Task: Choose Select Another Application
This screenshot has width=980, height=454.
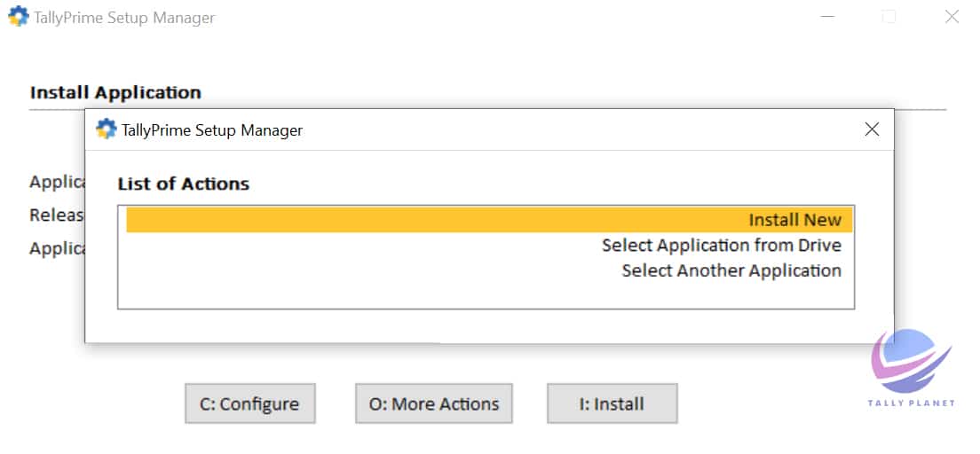Action: coord(731,270)
